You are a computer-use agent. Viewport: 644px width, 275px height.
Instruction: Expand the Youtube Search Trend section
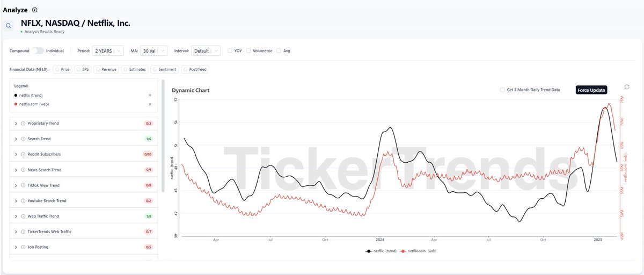pos(16,201)
